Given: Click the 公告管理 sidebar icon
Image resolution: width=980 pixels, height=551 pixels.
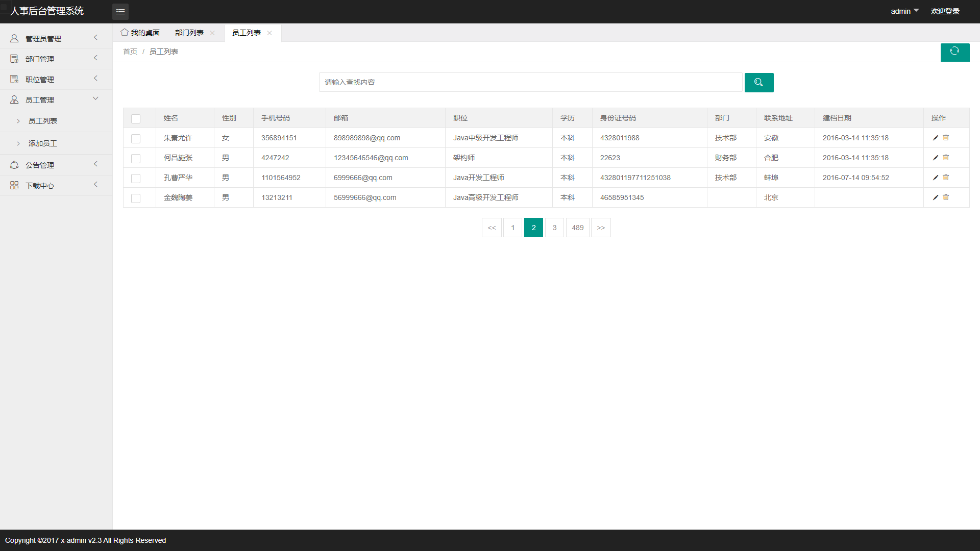Looking at the screenshot, I should [x=14, y=165].
